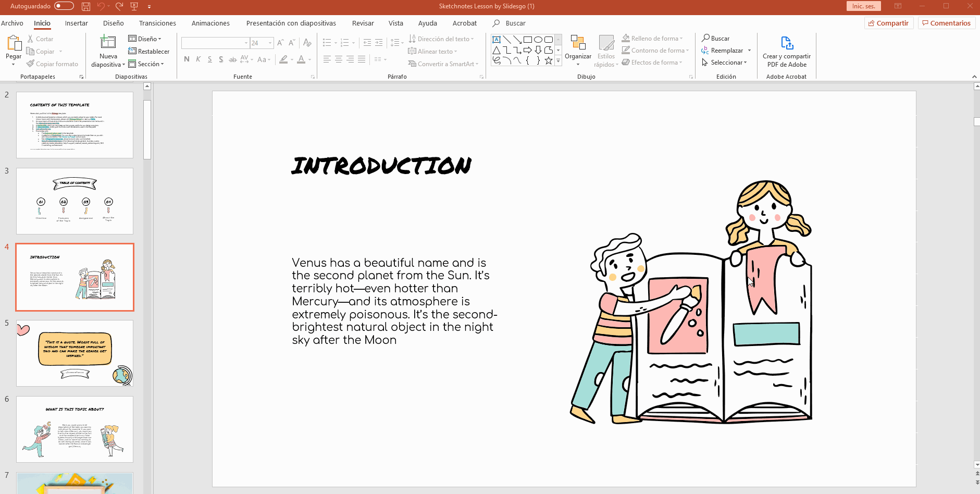Viewport: 980px width, 494px height.
Task: Toggle strikethrough (ab) formatting
Action: click(233, 59)
